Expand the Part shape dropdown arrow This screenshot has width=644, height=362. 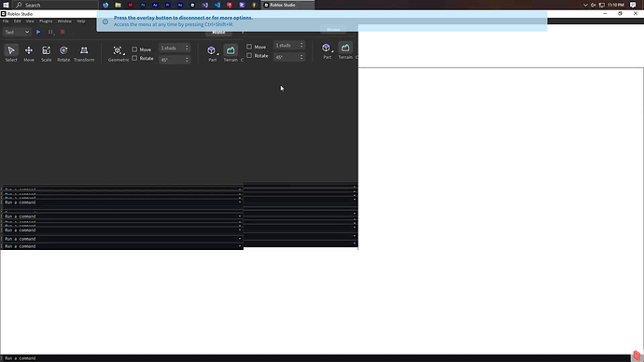click(x=217, y=54)
